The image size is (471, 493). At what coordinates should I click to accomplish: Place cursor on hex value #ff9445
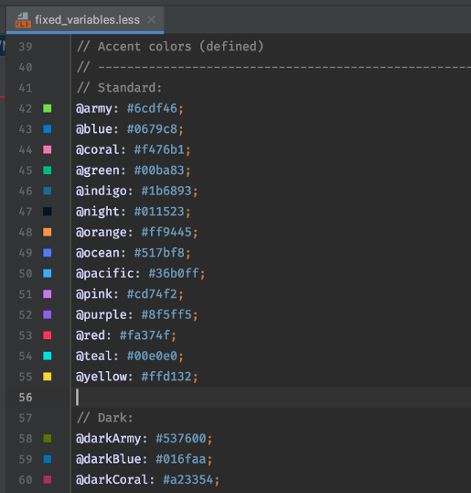[x=167, y=232]
